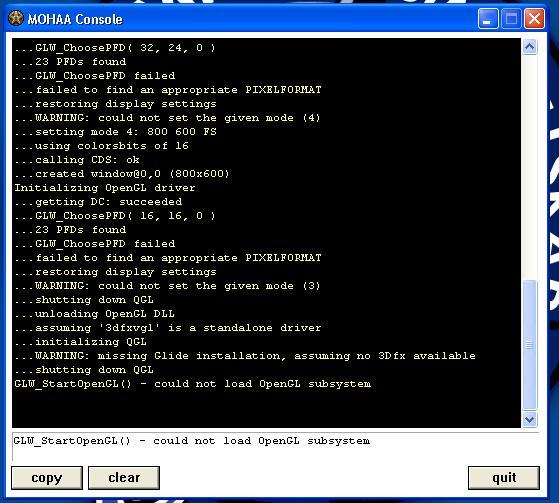Image resolution: width=559 pixels, height=503 pixels.
Task: Click the scrollbar down arrow
Action: pyautogui.click(x=530, y=419)
